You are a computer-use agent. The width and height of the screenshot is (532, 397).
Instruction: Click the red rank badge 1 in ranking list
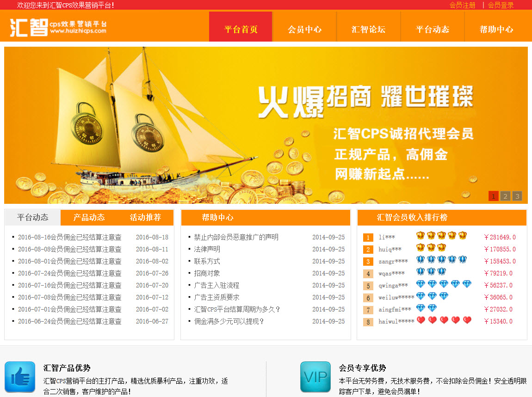click(368, 237)
